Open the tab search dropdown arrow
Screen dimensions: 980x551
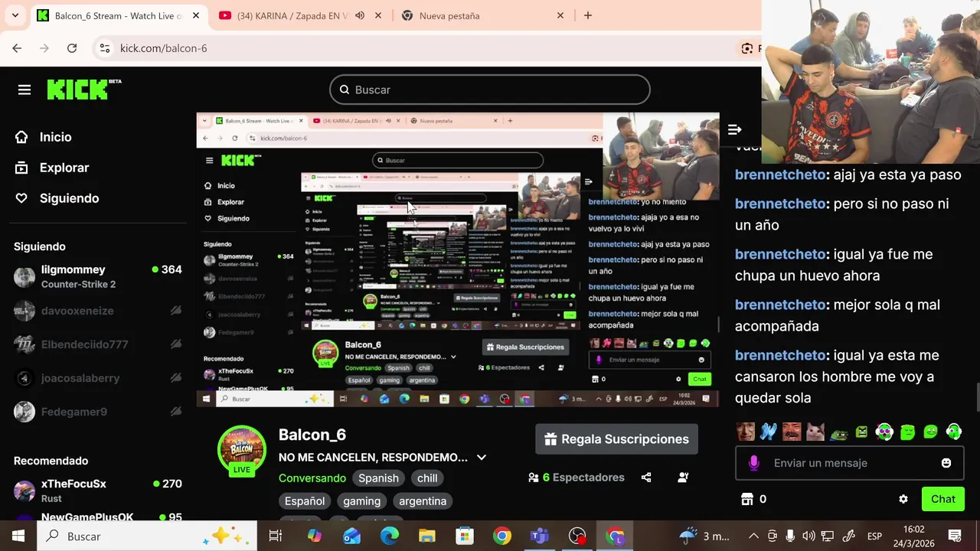click(15, 15)
